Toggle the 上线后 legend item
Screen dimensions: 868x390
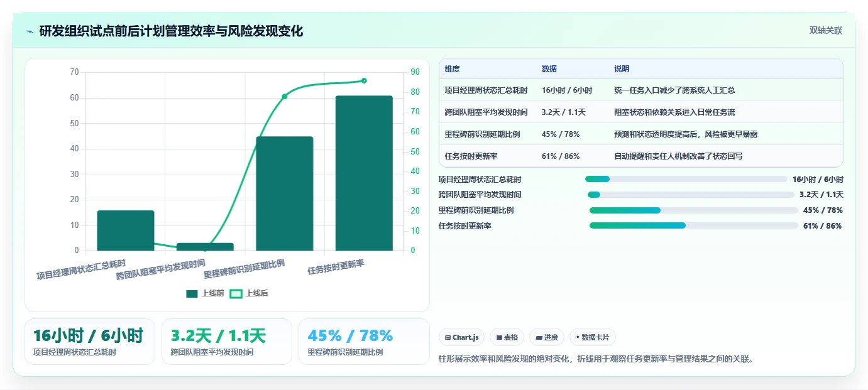[249, 293]
